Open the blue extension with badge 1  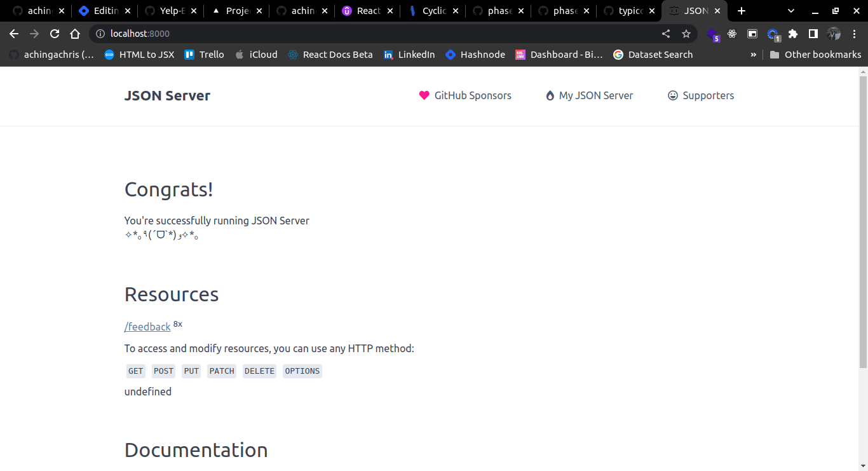click(773, 34)
